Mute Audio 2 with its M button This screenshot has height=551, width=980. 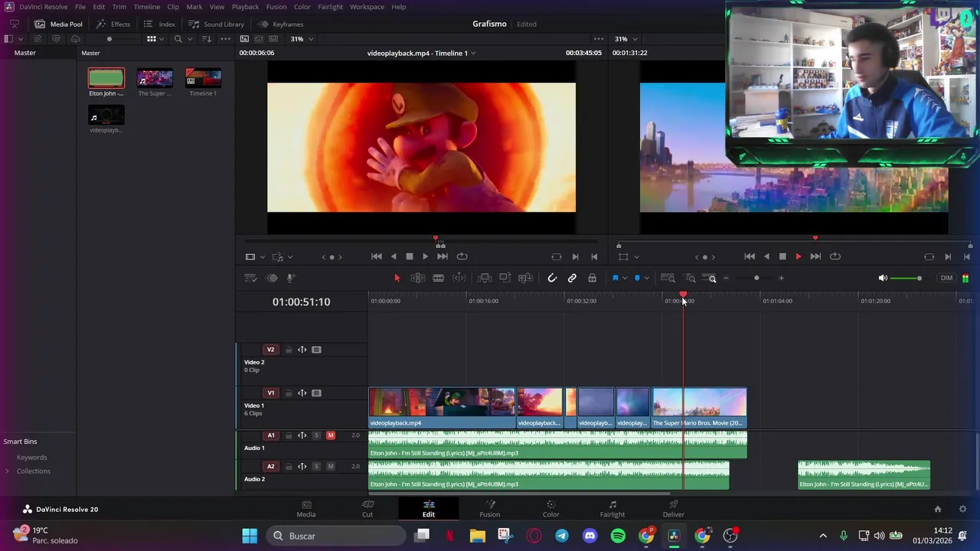[x=331, y=467]
